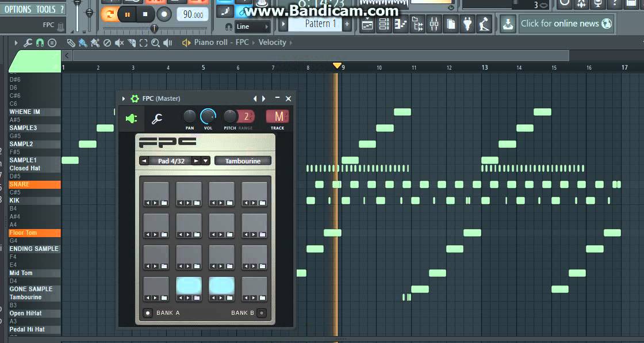
Task: Open the plugin picker plug icon
Action: coord(467,24)
